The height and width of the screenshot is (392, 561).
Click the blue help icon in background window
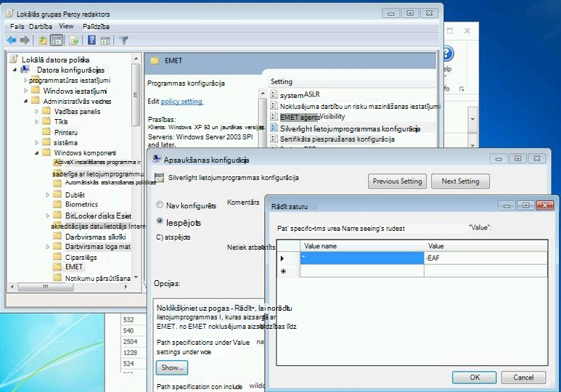(x=448, y=54)
